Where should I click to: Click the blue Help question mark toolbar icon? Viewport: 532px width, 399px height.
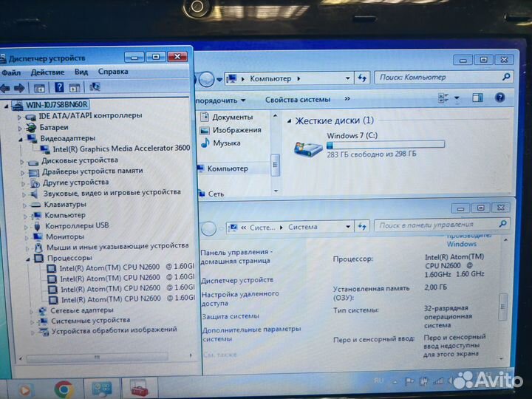pos(59,87)
